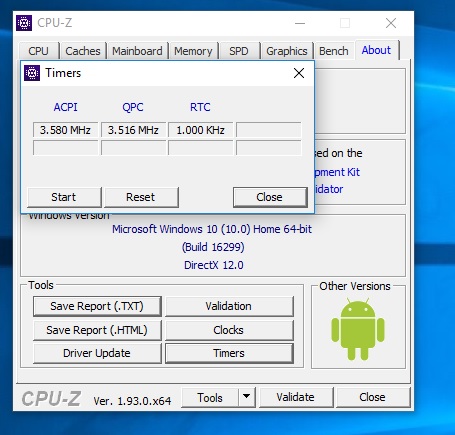Save Report as HTML
455x435 pixels.
pos(97,330)
